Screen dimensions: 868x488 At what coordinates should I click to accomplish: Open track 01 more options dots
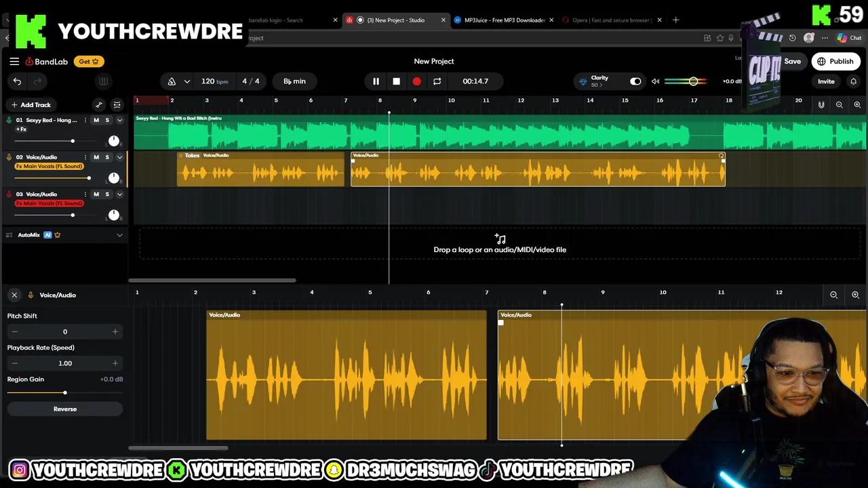pyautogui.click(x=85, y=120)
